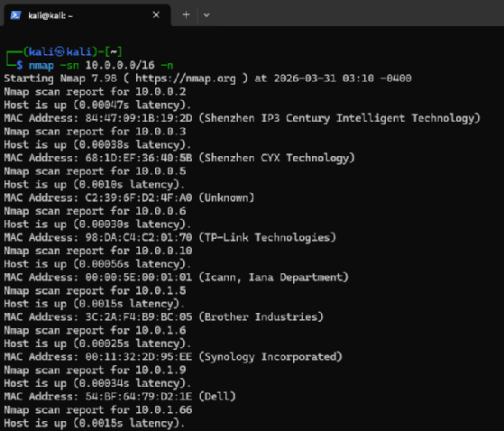Screen dimensions: 504x431
Task: Click the '0.0010s latency' host line
Action: [x=95, y=185]
